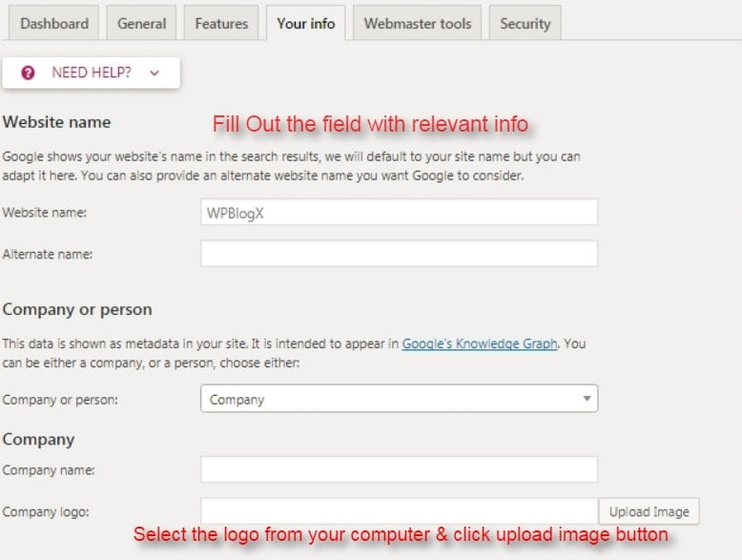Open the Webmaster tools tab
Screen dimensions: 742x560
[x=418, y=23]
